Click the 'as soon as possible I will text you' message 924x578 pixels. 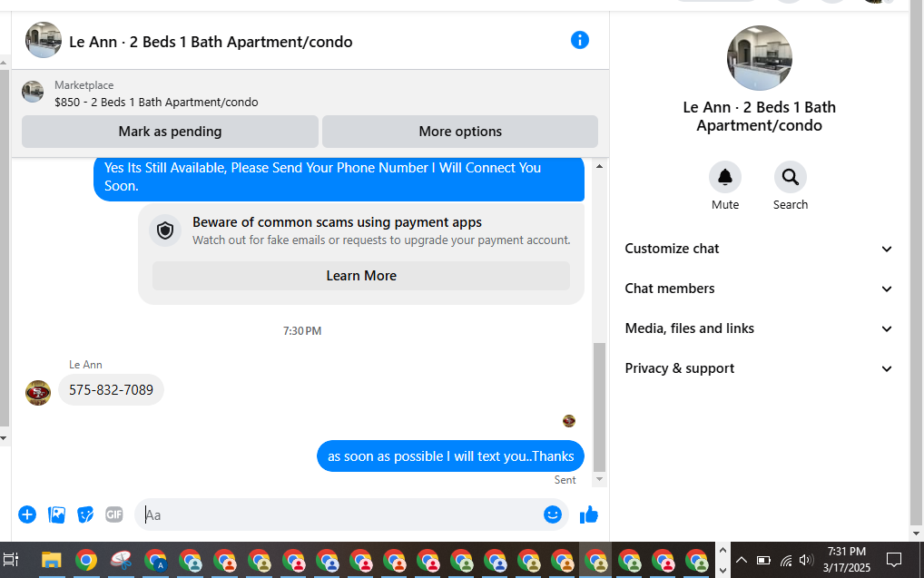click(450, 456)
